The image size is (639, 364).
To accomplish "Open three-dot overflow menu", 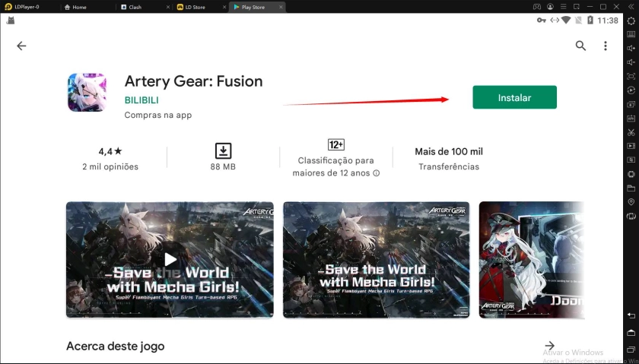I will click(x=606, y=46).
